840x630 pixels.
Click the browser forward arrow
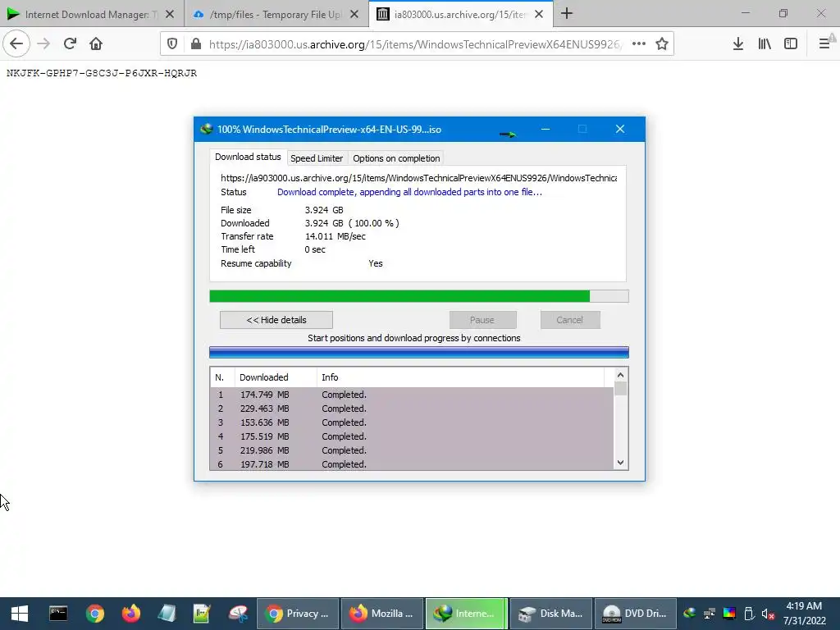[43, 43]
